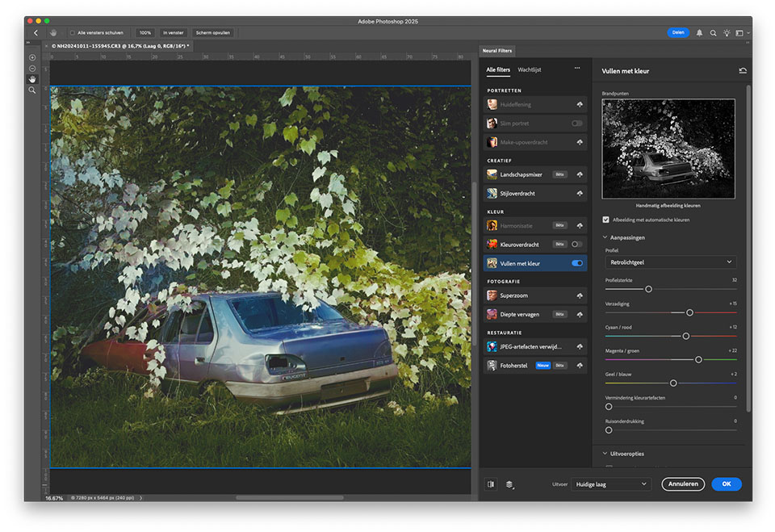Select the zoom-out (minus) tool in the left toolbar
Image resolution: width=775 pixels, height=532 pixels.
click(32, 69)
